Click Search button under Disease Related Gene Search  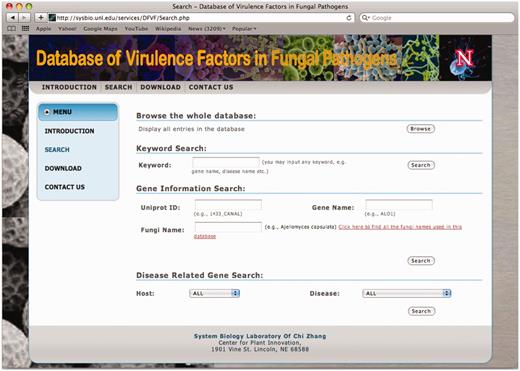(422, 311)
